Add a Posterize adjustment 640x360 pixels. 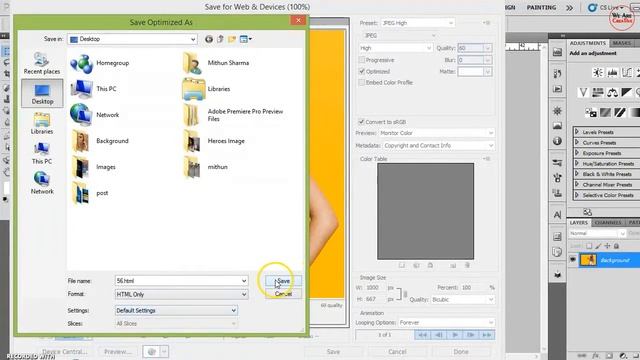tap(605, 112)
